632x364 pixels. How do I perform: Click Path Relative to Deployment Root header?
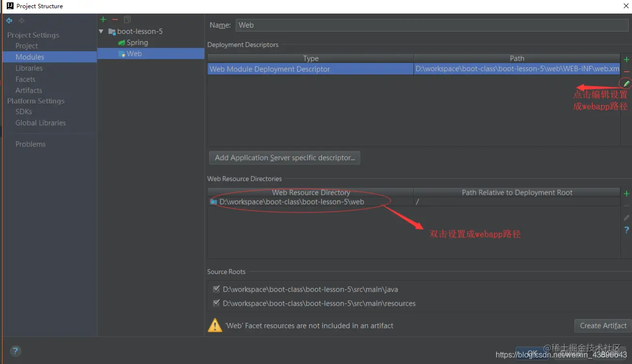[517, 192]
